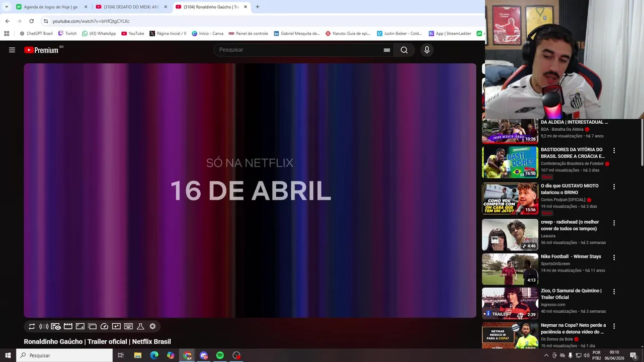Open Microsoft Edge from the taskbar

[x=154, y=355]
